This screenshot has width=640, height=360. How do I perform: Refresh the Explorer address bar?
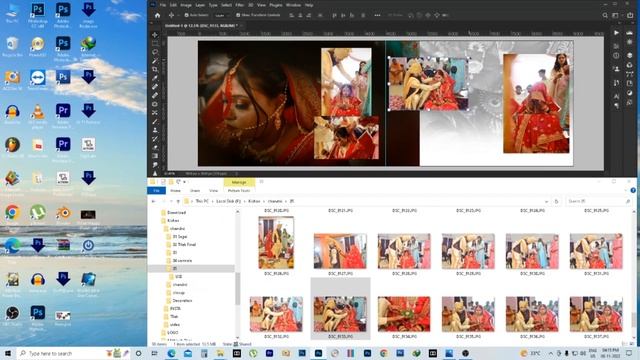(x=556, y=201)
